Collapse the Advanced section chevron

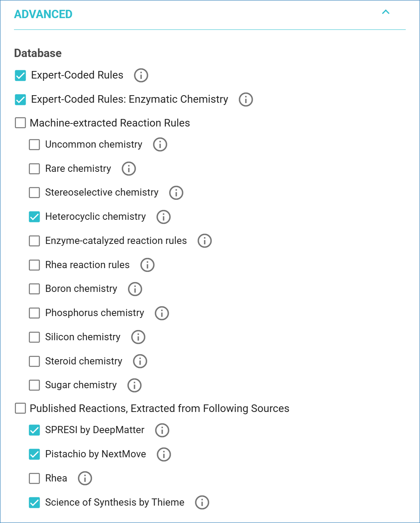(386, 12)
